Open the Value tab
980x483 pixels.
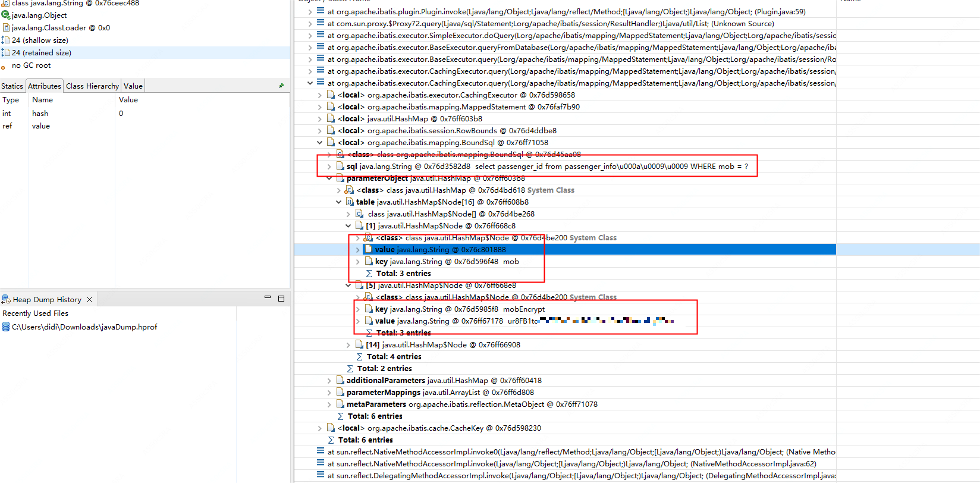133,86
